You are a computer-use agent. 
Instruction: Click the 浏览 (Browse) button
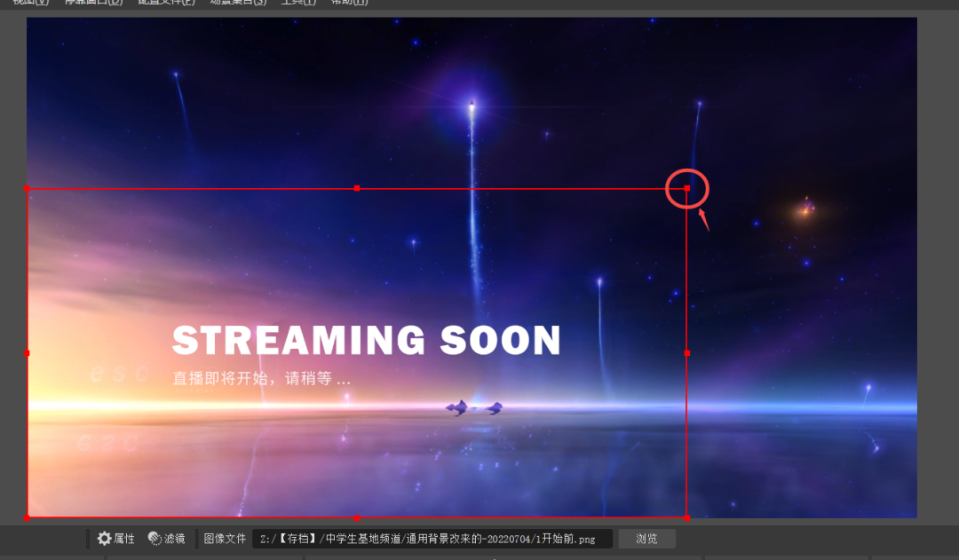646,539
